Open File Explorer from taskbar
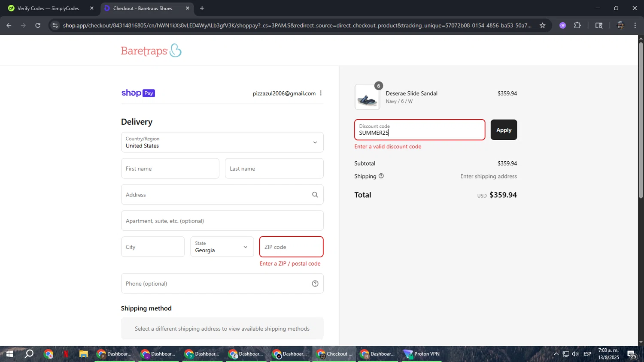Screen dimensions: 644x362 83,354
